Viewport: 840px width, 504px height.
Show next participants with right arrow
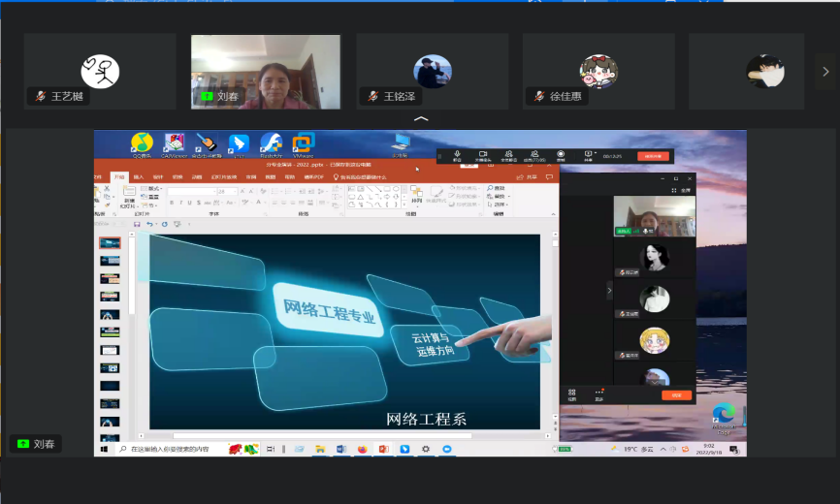tap(825, 71)
